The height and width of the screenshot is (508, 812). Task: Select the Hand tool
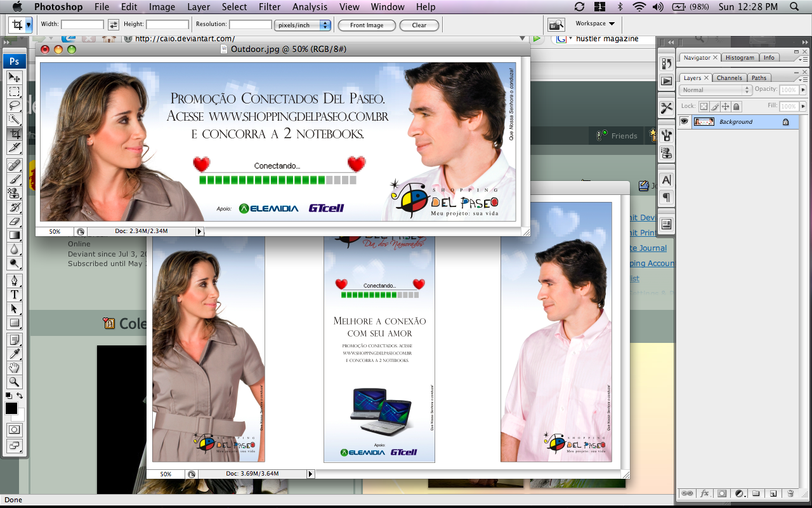(14, 368)
